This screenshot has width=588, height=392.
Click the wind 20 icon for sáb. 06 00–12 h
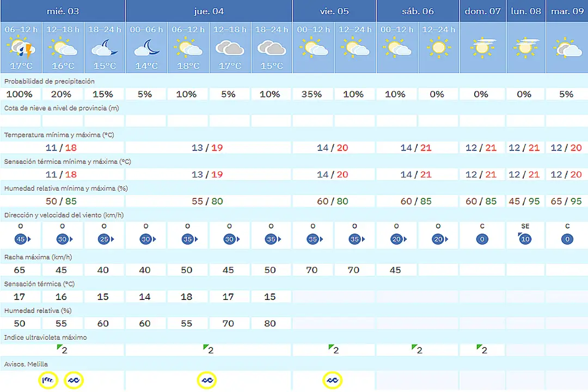pos(398,239)
